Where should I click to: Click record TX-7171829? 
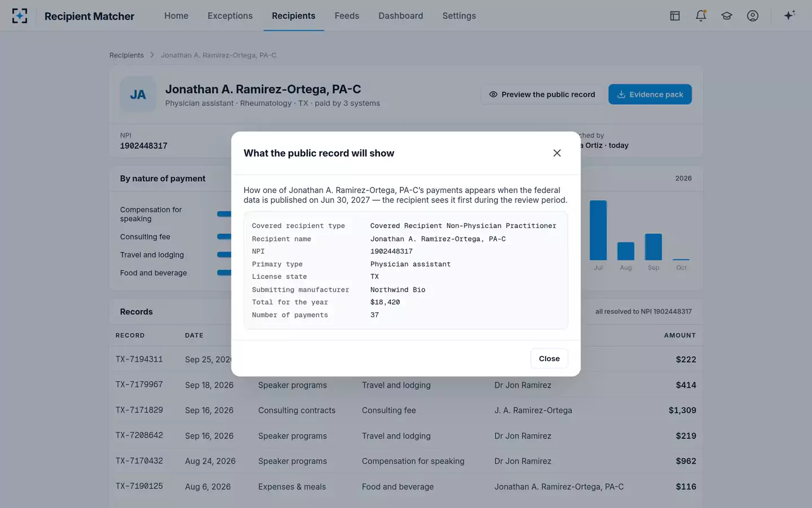pos(139,410)
